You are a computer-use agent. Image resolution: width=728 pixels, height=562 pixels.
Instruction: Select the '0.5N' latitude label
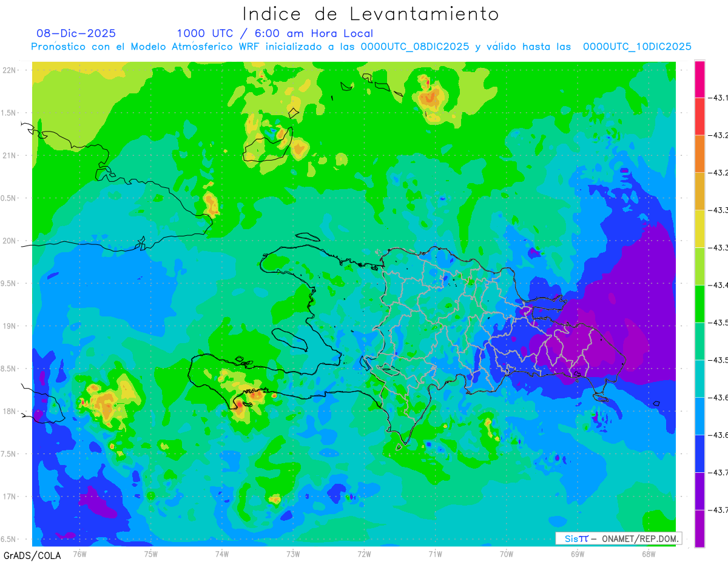(8, 198)
